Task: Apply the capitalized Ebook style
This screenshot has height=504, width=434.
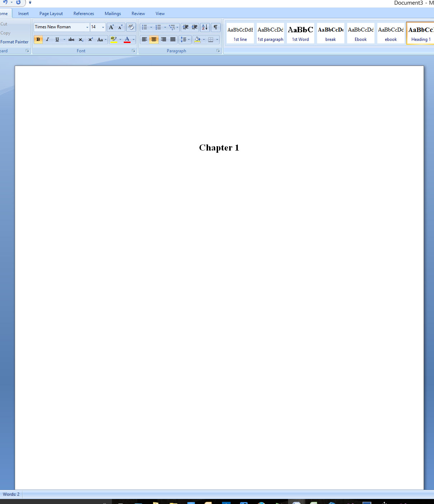Action: click(x=361, y=34)
